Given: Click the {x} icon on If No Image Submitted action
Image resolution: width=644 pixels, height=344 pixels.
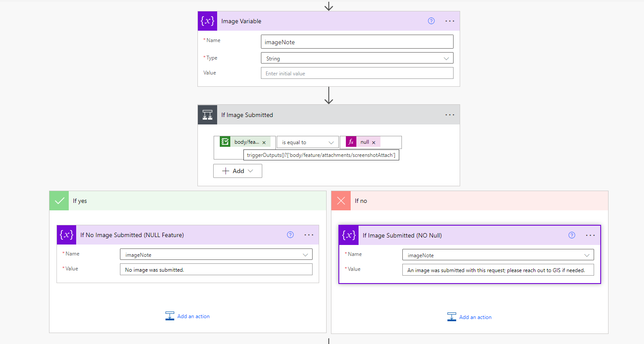Looking at the screenshot, I should coord(66,235).
